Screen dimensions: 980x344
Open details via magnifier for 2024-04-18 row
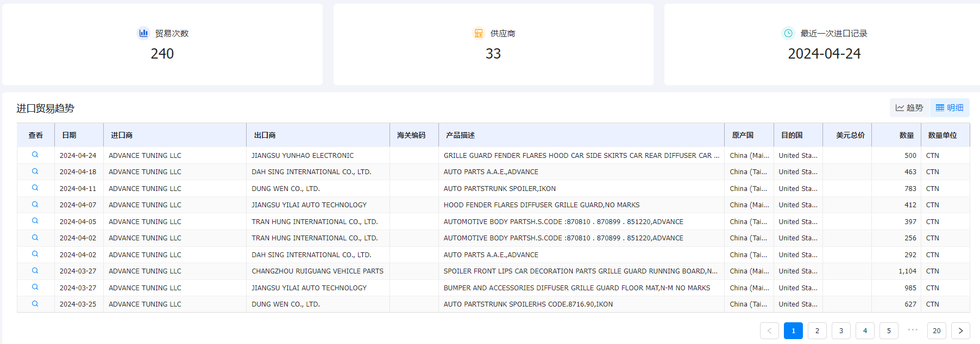click(x=35, y=171)
